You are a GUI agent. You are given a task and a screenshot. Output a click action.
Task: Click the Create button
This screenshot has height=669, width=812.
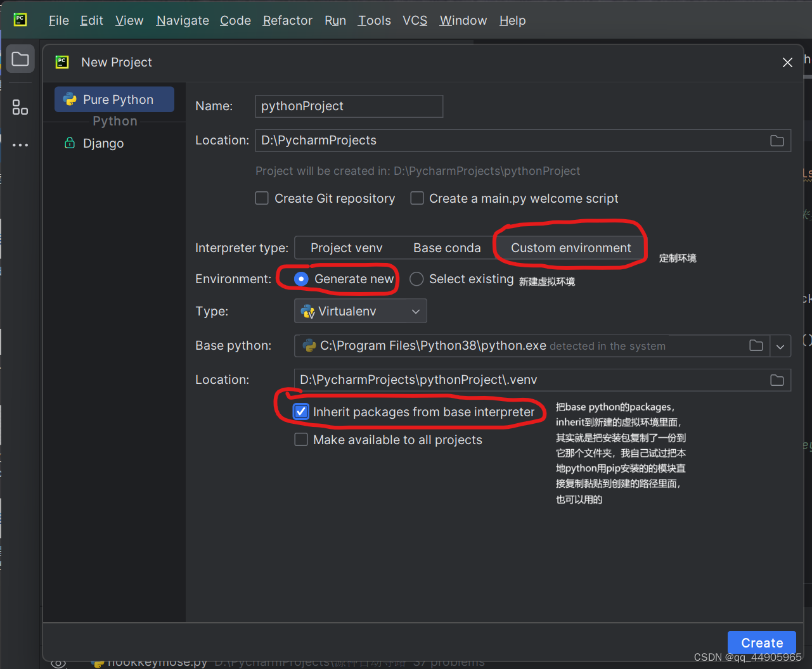(761, 642)
